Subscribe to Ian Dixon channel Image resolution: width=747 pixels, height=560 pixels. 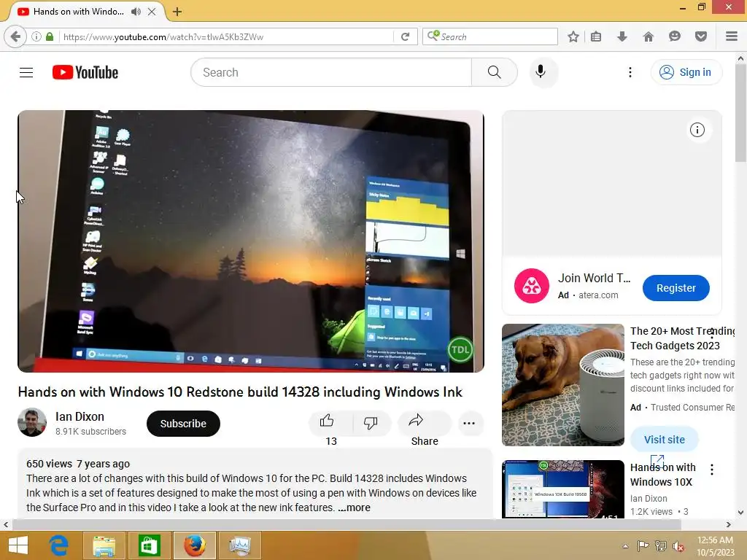(x=183, y=424)
